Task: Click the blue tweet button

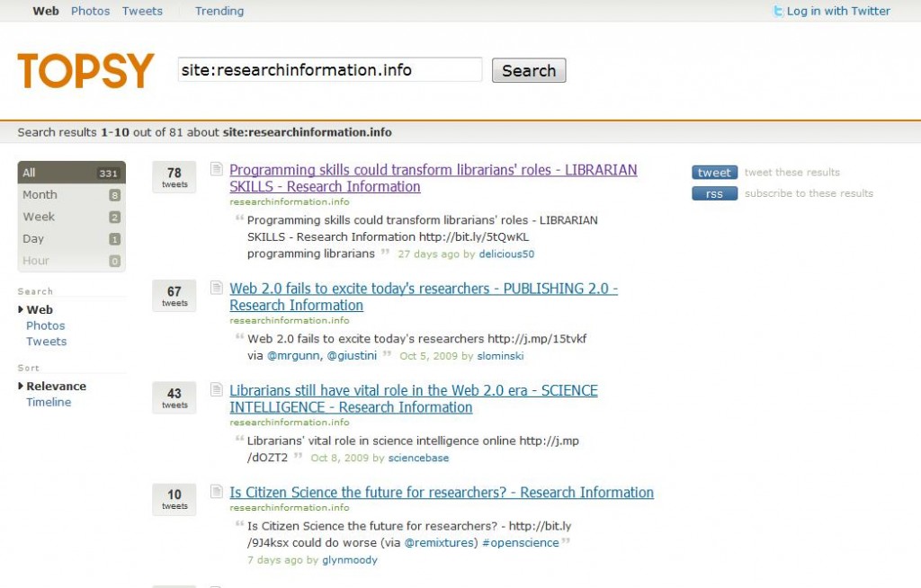Action: pyautogui.click(x=714, y=173)
